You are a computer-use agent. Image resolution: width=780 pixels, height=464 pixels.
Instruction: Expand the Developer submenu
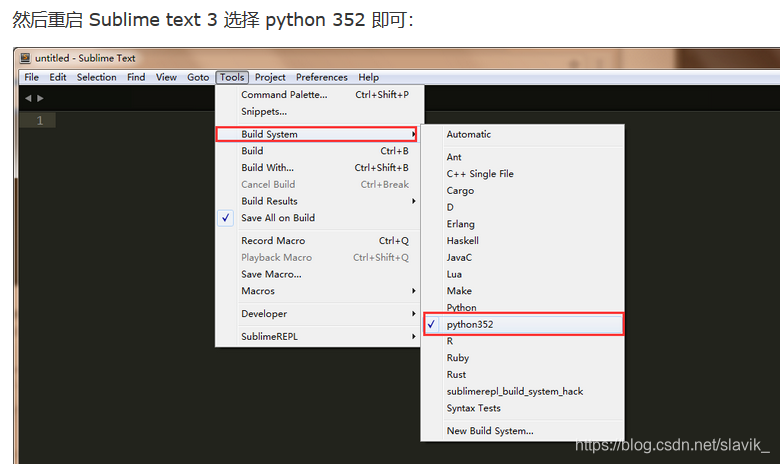point(318,314)
